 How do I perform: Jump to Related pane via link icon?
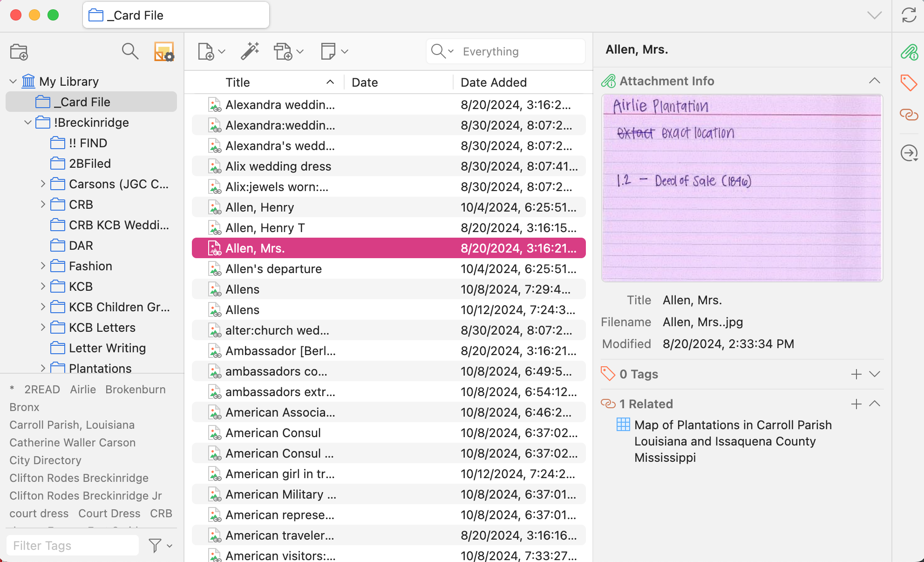click(x=909, y=115)
